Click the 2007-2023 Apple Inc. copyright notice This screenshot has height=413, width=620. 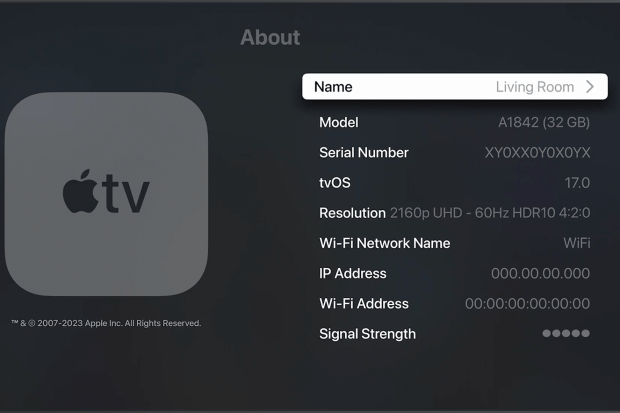pyautogui.click(x=106, y=323)
